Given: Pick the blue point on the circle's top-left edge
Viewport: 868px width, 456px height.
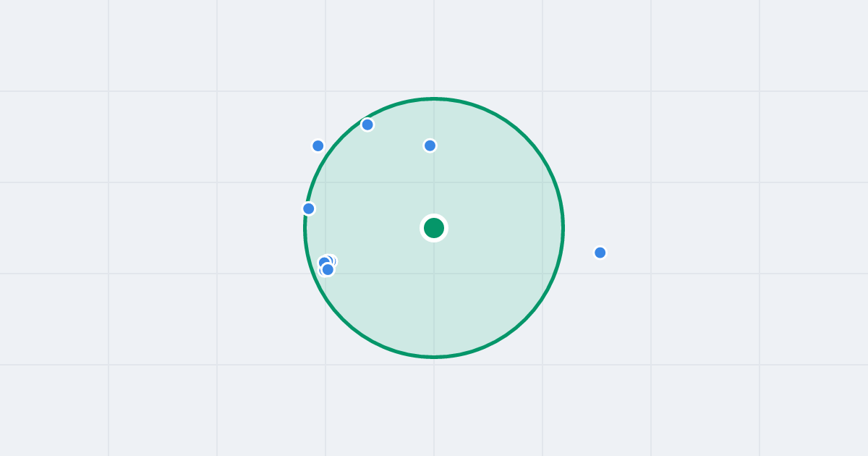Looking at the screenshot, I should pyautogui.click(x=367, y=124).
